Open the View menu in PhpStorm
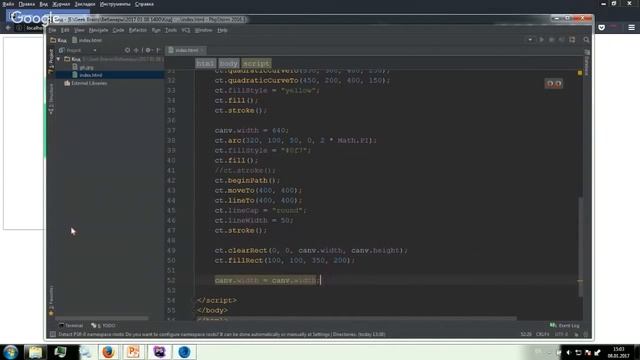 79,30
